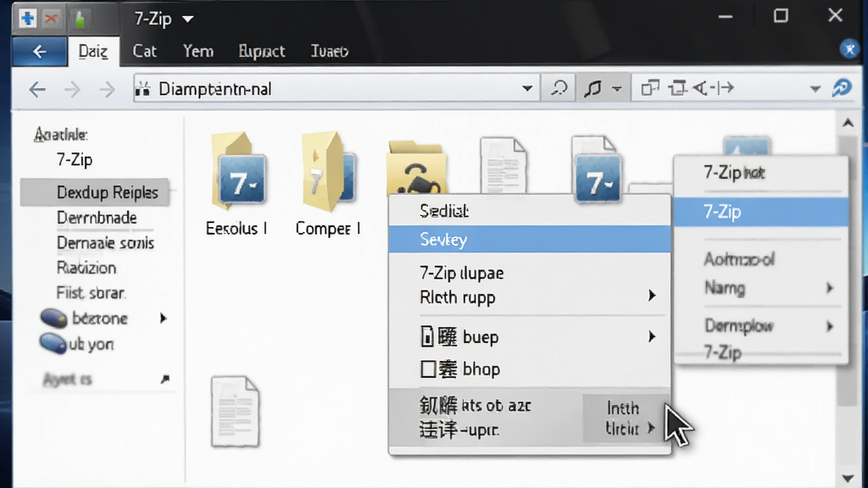Viewport: 868px width, 488px height.
Task: Open the Dermplow submenu arrow
Action: point(829,326)
